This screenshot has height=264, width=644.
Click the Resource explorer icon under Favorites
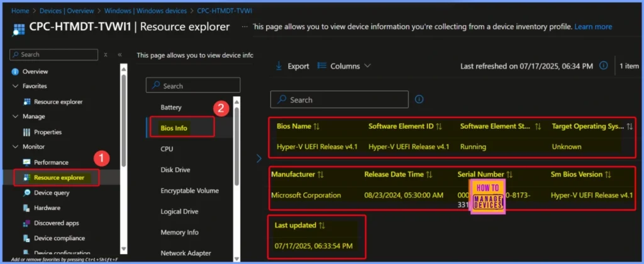(x=27, y=102)
